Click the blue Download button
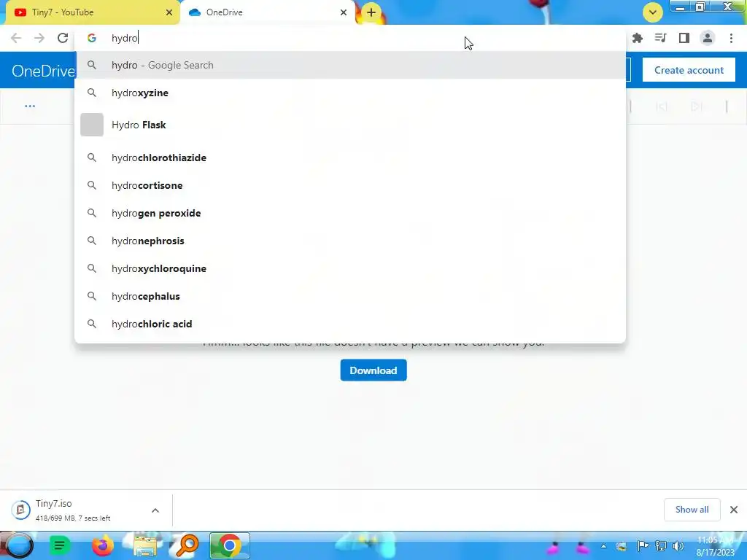 click(x=373, y=370)
